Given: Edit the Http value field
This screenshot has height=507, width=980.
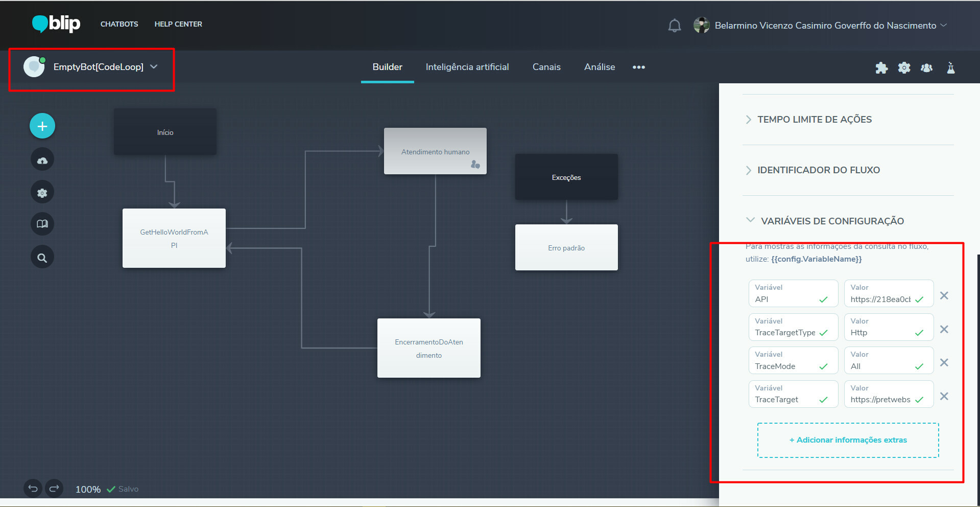Looking at the screenshot, I should click(889, 327).
